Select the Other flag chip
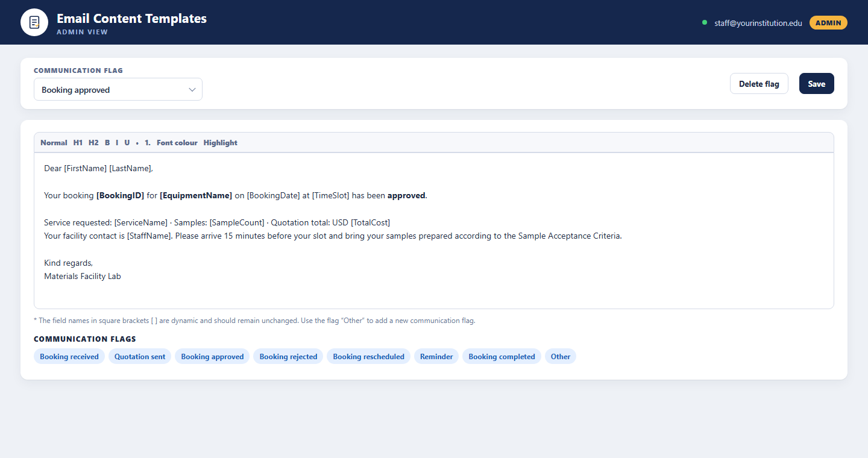Image resolution: width=868 pixels, height=458 pixels. coord(561,356)
